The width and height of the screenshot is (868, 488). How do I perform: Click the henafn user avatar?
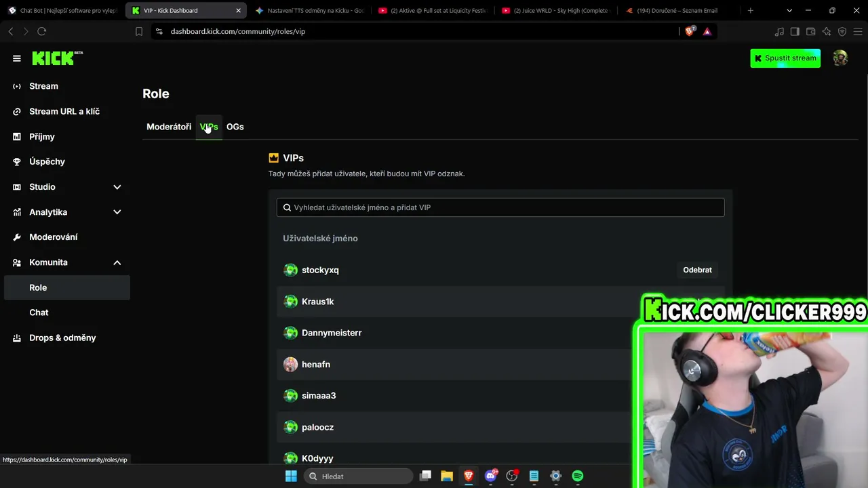coord(291,365)
